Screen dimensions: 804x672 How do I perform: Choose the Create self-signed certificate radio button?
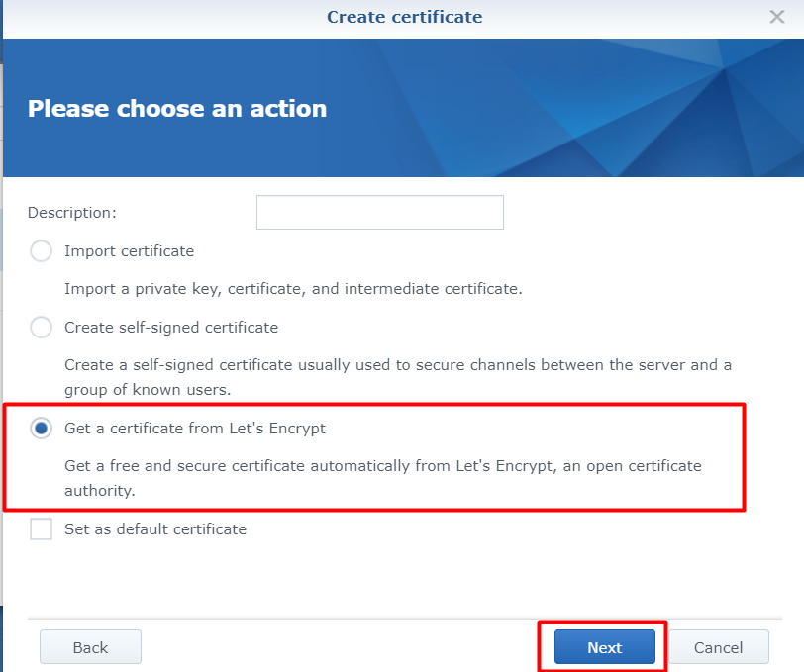(x=41, y=327)
